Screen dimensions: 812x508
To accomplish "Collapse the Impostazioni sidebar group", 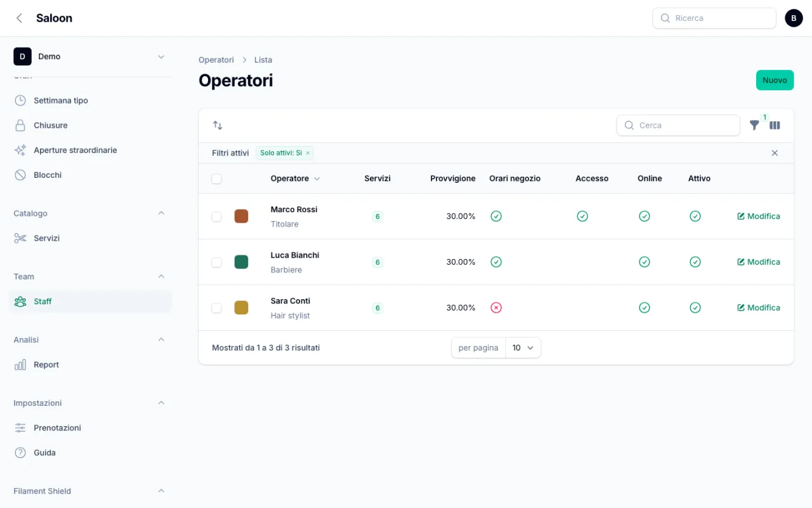I will [x=161, y=403].
